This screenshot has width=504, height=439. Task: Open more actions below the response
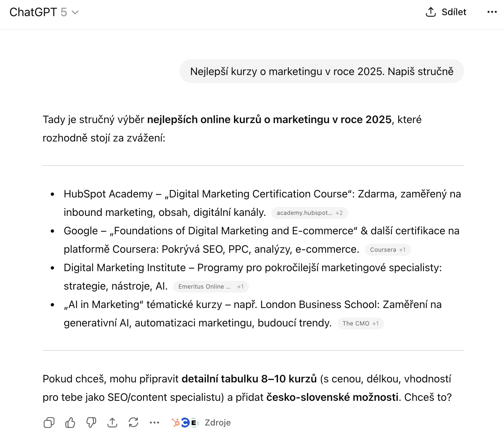pos(154,423)
